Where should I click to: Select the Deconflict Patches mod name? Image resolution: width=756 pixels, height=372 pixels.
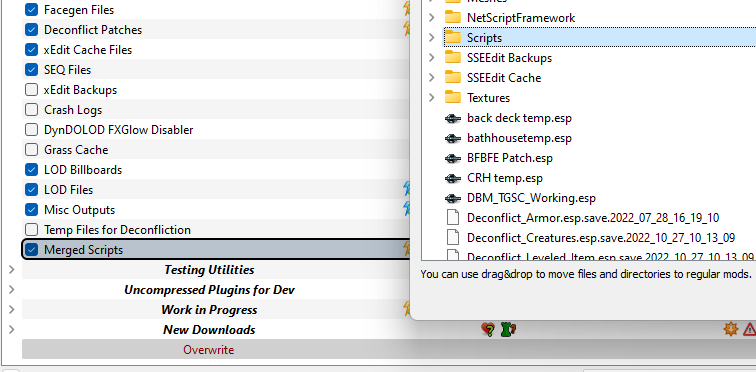[93, 30]
